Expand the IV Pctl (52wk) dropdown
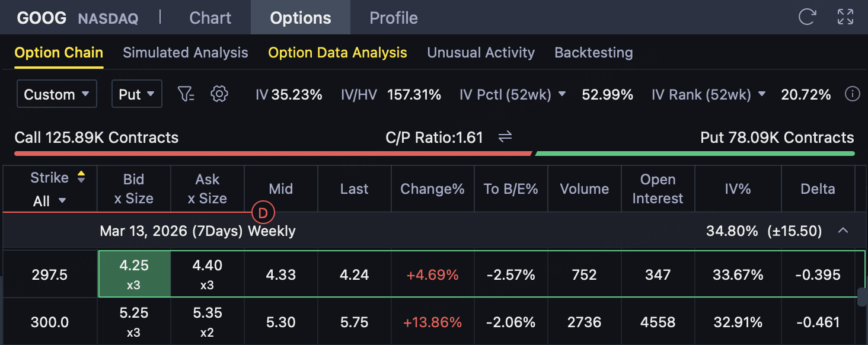This screenshot has height=345, width=868. (x=562, y=94)
